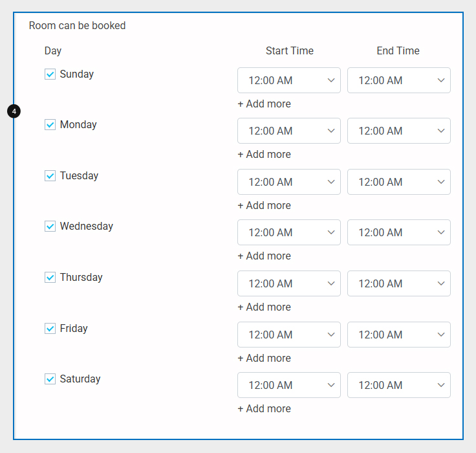Add more time slots for Saturday
476x453 pixels.
pos(264,409)
